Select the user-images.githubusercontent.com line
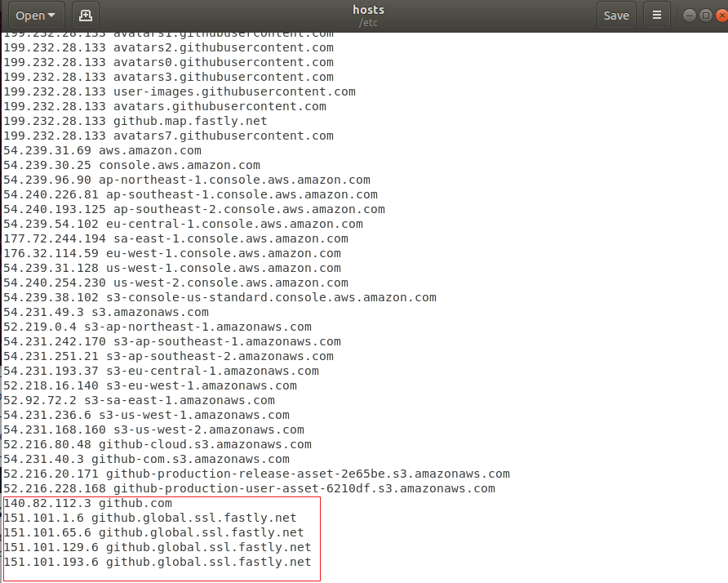Image resolution: width=728 pixels, height=583 pixels. 180,91
